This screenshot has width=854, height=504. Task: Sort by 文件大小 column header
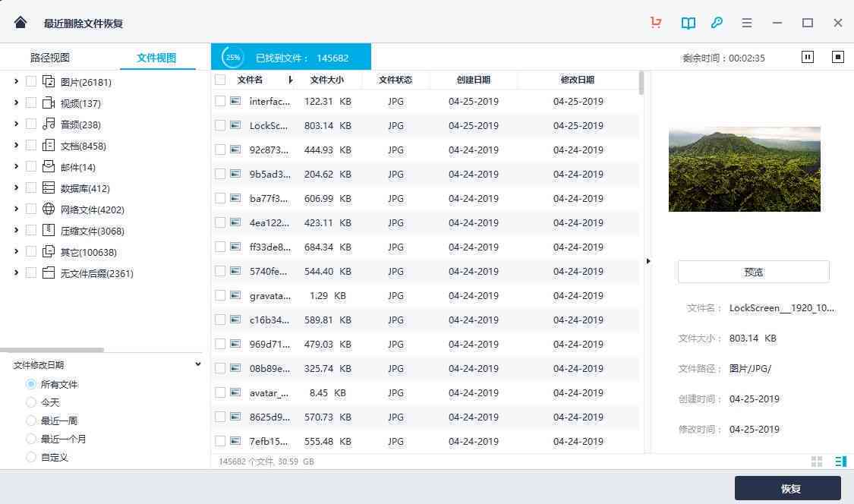326,80
